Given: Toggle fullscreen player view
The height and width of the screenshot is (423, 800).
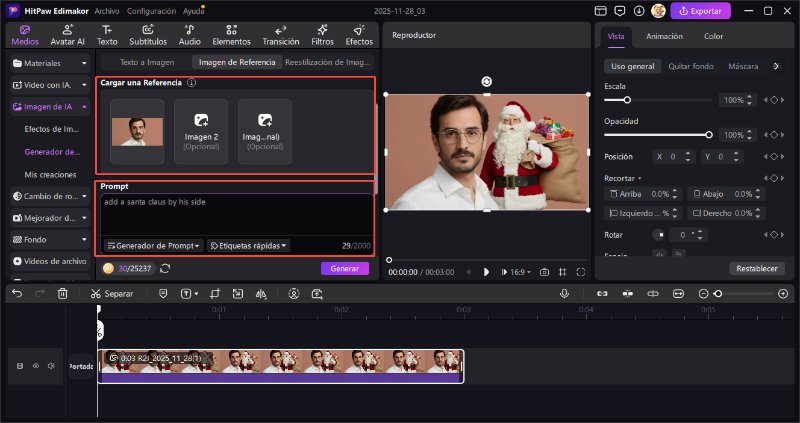Looking at the screenshot, I should [581, 272].
